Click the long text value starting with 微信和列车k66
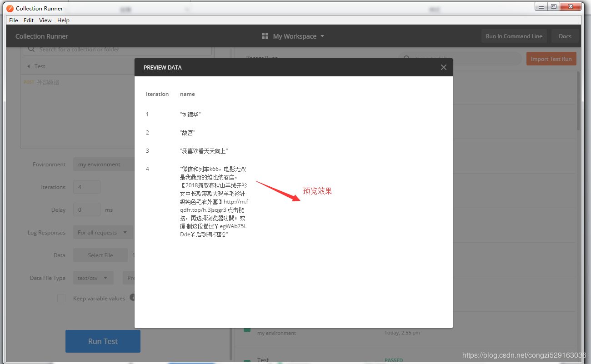The image size is (591, 364). 214,202
